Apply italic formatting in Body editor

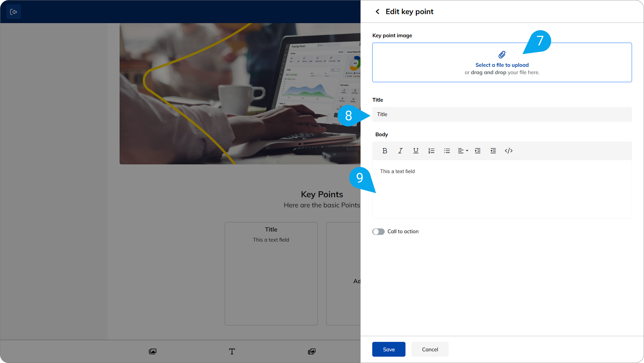[400, 151]
